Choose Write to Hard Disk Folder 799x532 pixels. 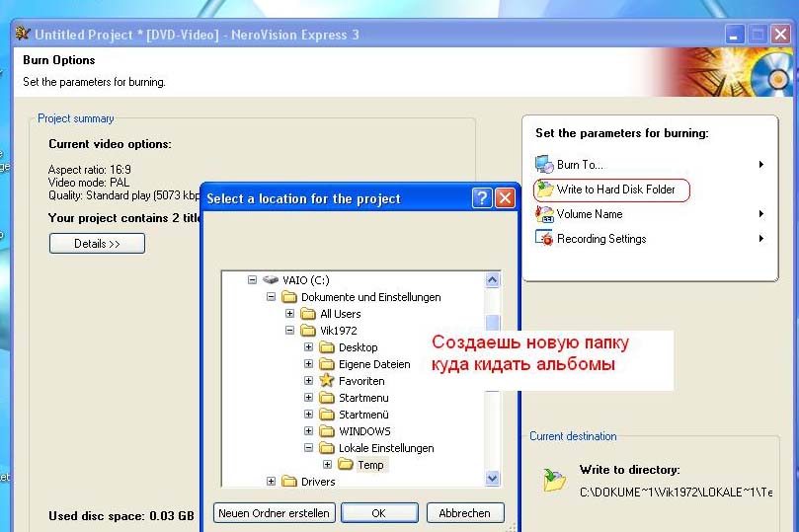611,190
